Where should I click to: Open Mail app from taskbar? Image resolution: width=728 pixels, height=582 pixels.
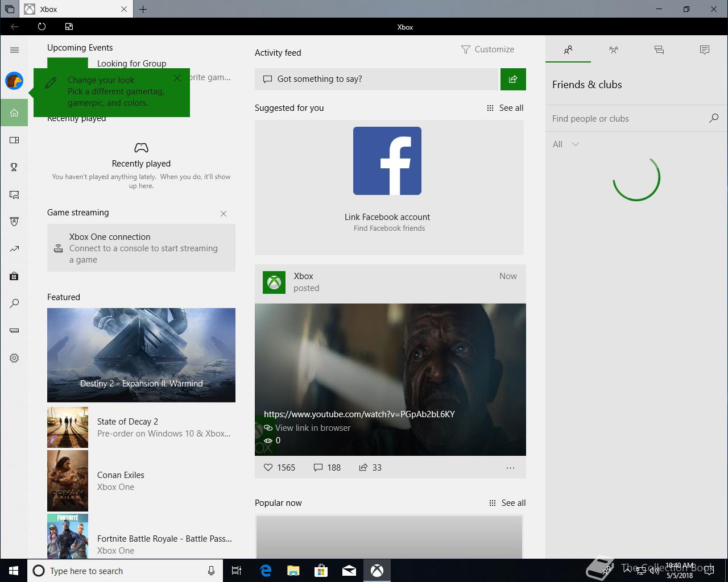tap(349, 571)
